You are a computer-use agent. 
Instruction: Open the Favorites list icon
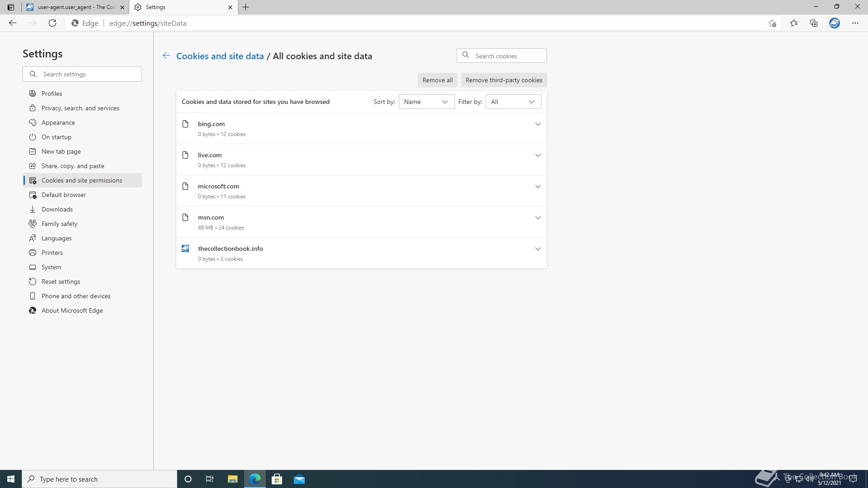point(794,23)
